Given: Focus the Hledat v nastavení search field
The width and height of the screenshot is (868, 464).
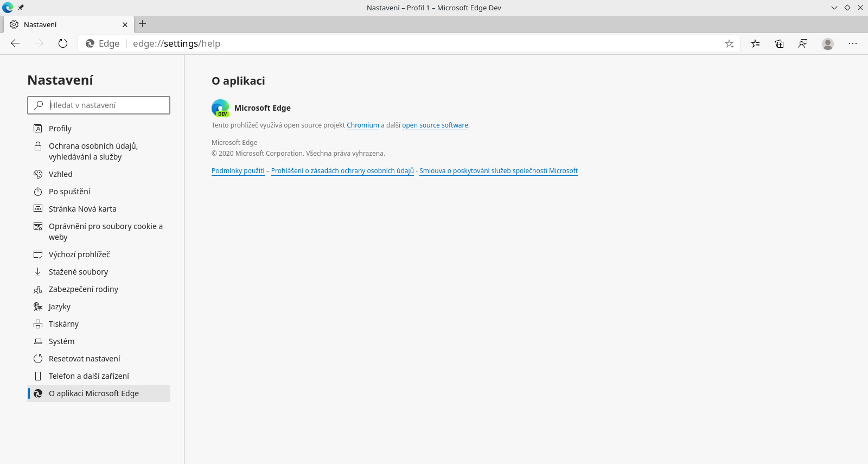Looking at the screenshot, I should pos(99,105).
